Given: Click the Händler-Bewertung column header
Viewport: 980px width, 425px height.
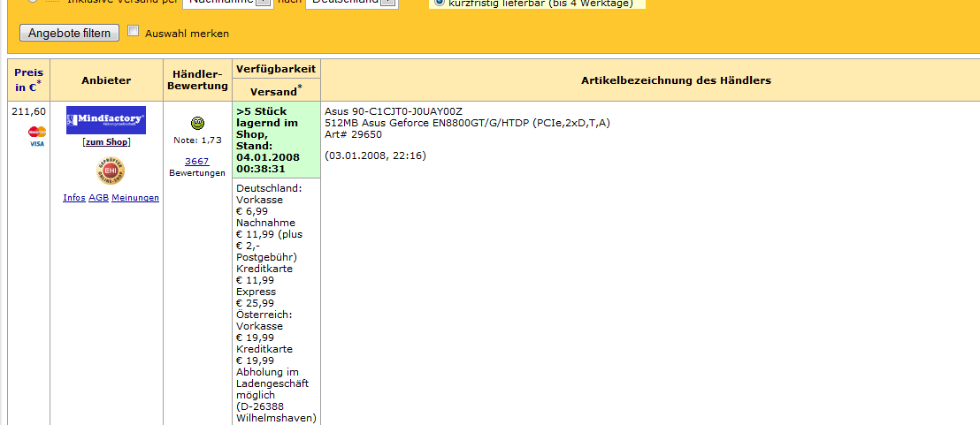Looking at the screenshot, I should click(x=197, y=80).
